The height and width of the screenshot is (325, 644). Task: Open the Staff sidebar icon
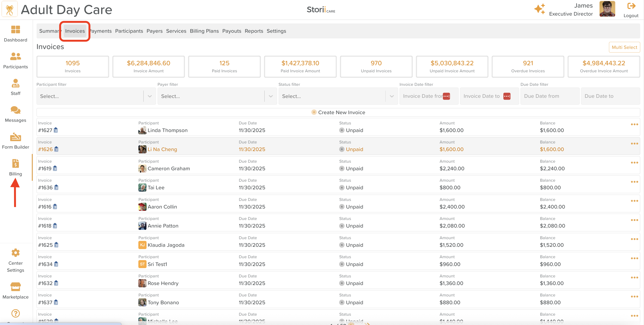(x=15, y=83)
